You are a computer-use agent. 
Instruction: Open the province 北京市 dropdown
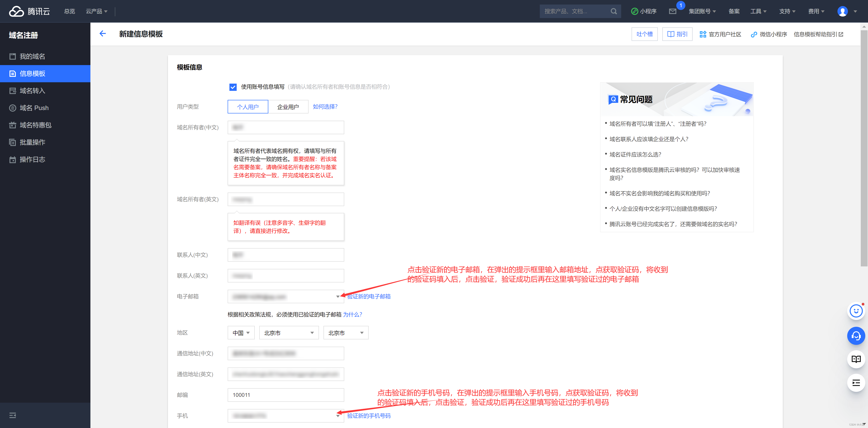289,333
